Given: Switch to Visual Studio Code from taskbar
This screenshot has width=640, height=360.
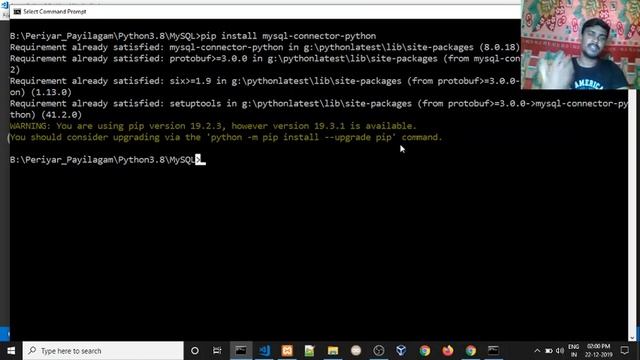Looking at the screenshot, I should coord(264,351).
